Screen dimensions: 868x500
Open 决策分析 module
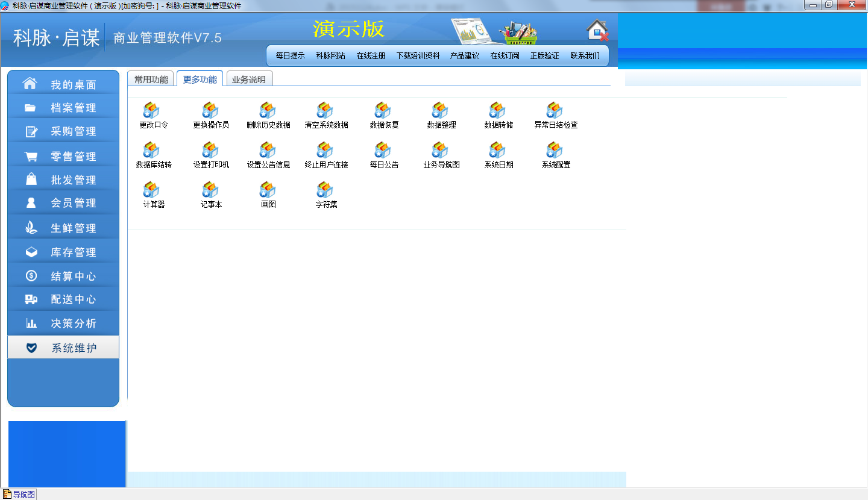point(63,323)
